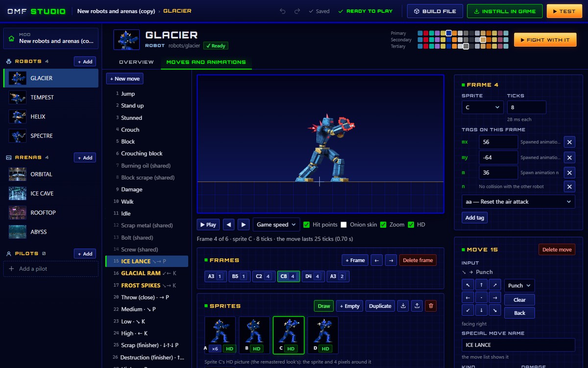Pick the orange swatch in the Tertiary row

click(455, 46)
